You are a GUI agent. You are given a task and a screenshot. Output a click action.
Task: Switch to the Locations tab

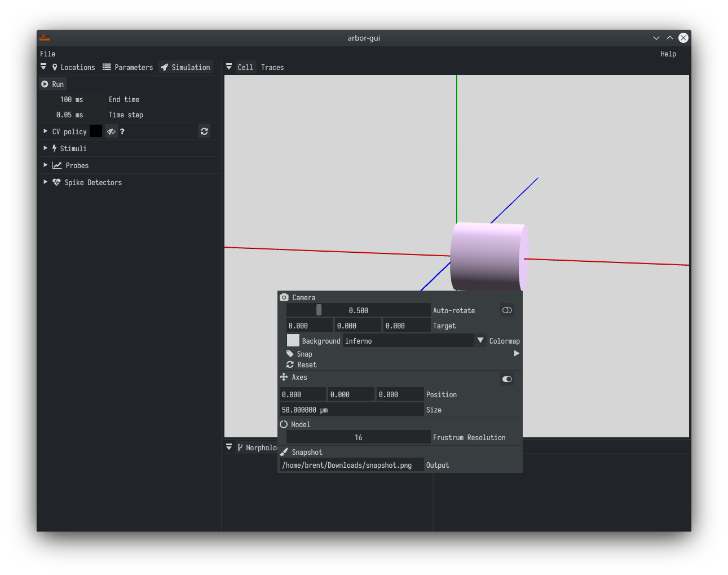74,67
